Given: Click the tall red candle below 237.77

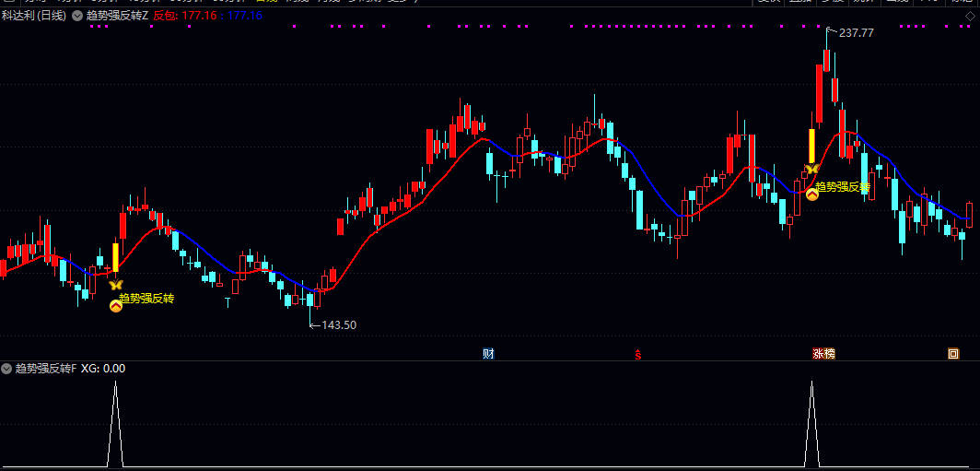Looking at the screenshot, I should [x=820, y=93].
